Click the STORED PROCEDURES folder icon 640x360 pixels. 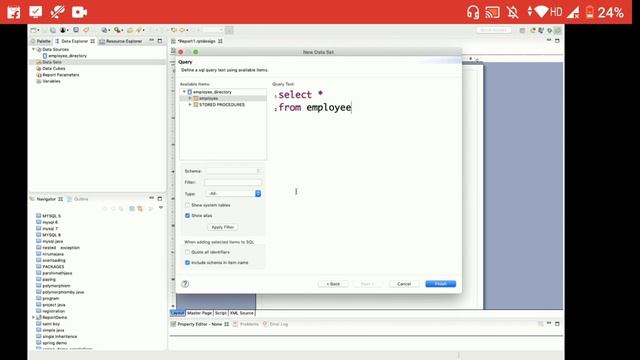(196, 105)
